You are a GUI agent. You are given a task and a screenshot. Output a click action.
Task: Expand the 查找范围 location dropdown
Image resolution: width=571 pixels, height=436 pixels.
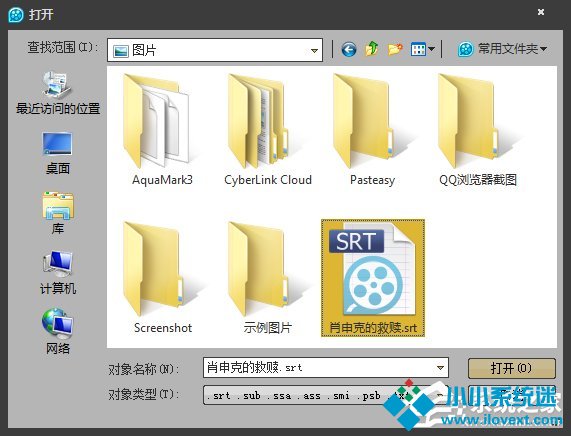tap(314, 51)
